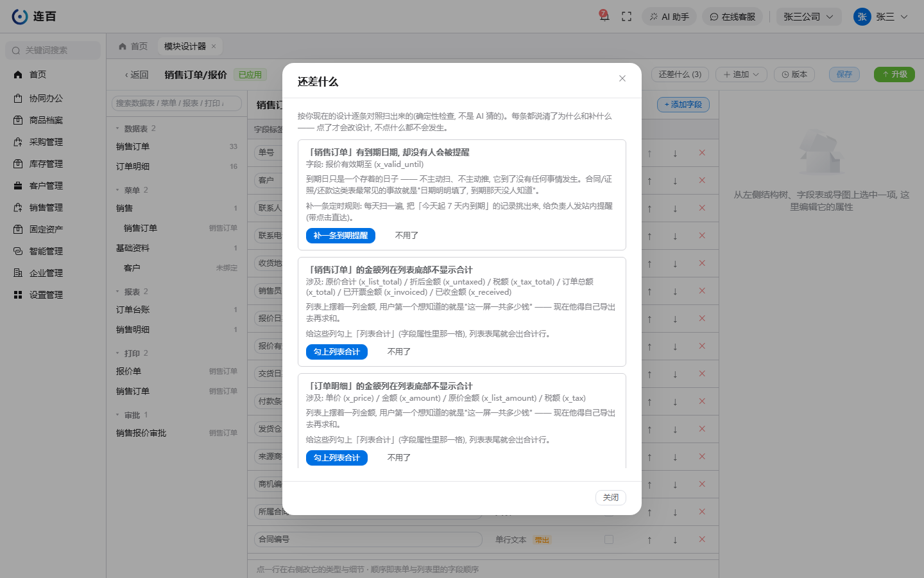The width and height of the screenshot is (924, 578).
Task: Click 不用了 in the 订单明细 amount-total card
Action: 398,458
